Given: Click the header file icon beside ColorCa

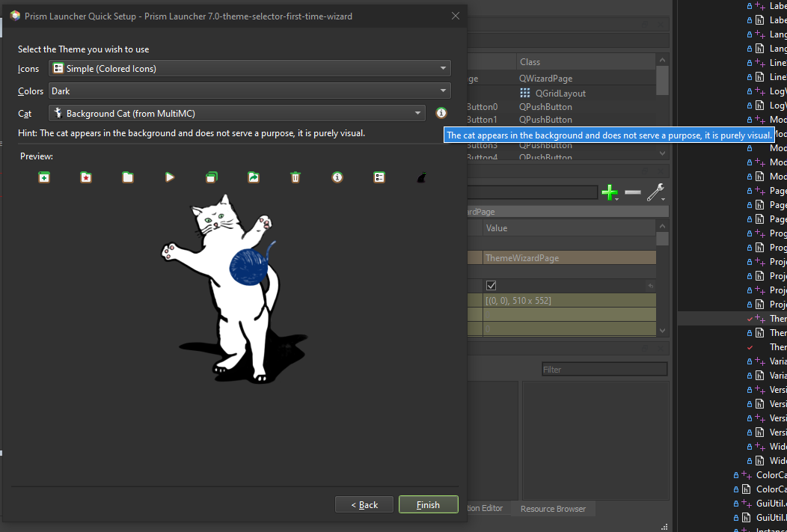Looking at the screenshot, I should click(747, 489).
